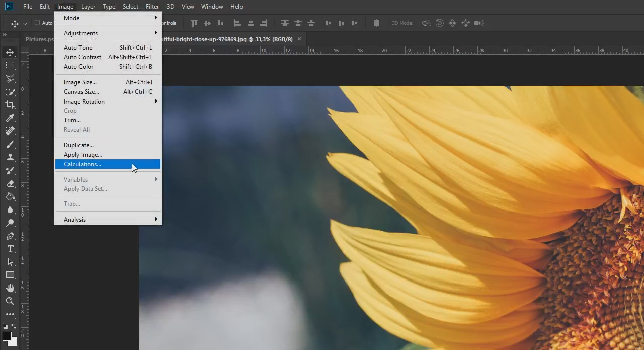Click the distribute left edges icon
The height and width of the screenshot is (350, 644).
click(328, 23)
